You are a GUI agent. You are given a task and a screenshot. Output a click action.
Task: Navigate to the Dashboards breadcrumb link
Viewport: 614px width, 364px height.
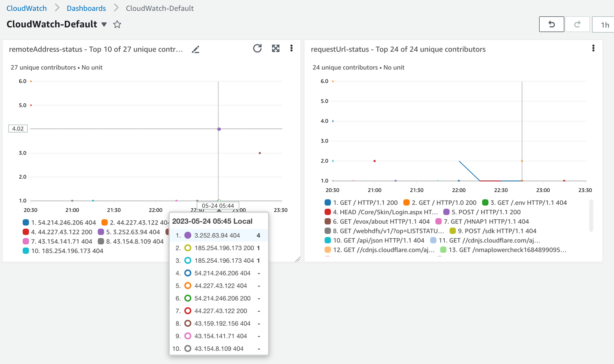pyautogui.click(x=86, y=8)
